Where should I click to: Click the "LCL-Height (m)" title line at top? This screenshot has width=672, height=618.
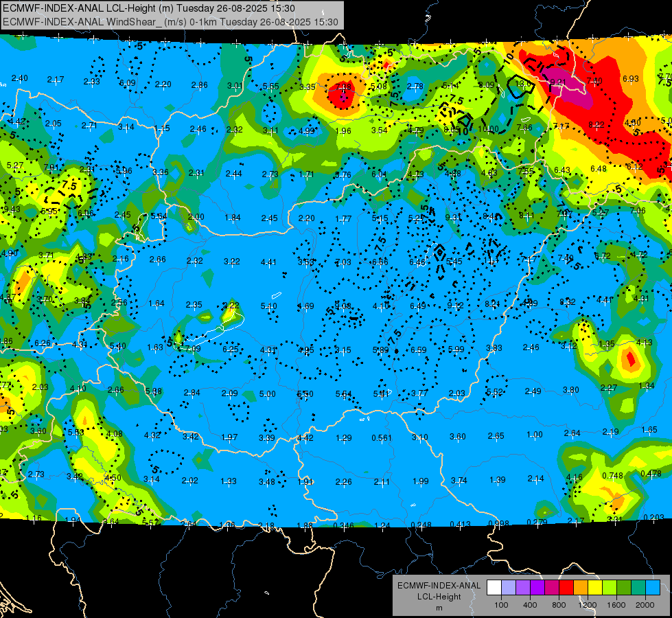pyautogui.click(x=149, y=8)
